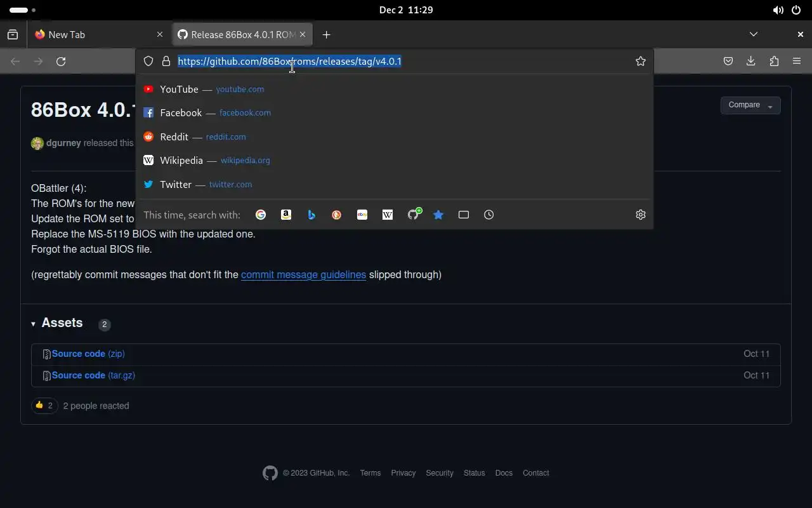Choose YouTube suggestion
This screenshot has height=508, width=812.
(395, 89)
